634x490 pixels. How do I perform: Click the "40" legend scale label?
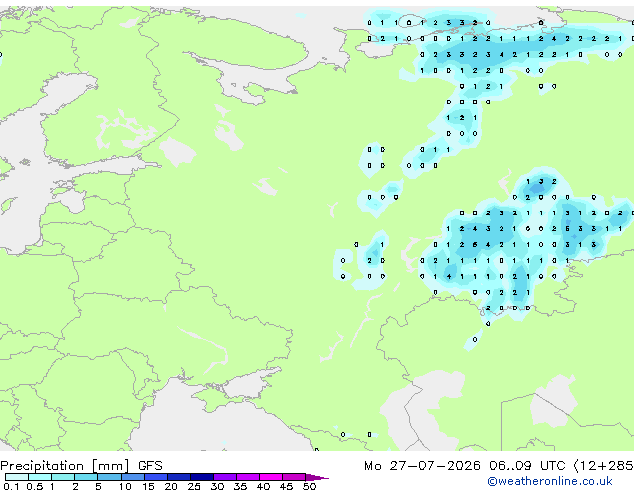click(x=263, y=486)
